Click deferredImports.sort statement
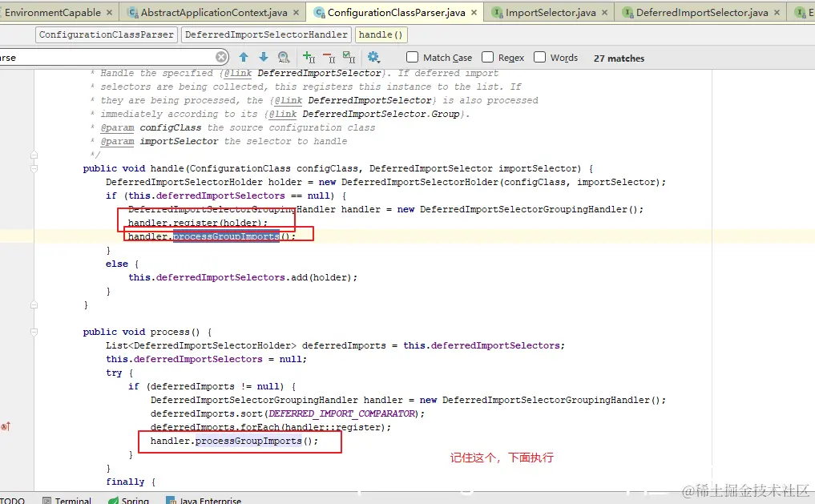The width and height of the screenshot is (815, 504). 288,413
